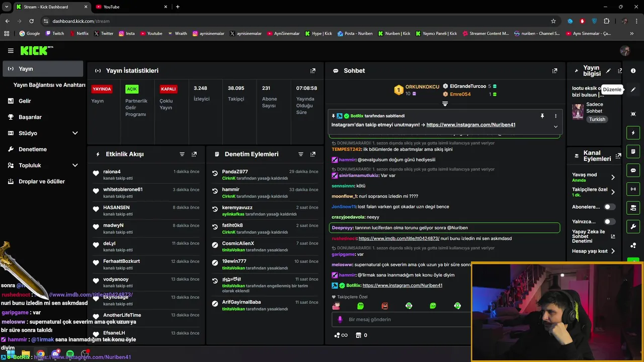Viewport: 644px width, 362px height.
Task: Open filter options in Etkinlik Akışı
Action: 182,154
